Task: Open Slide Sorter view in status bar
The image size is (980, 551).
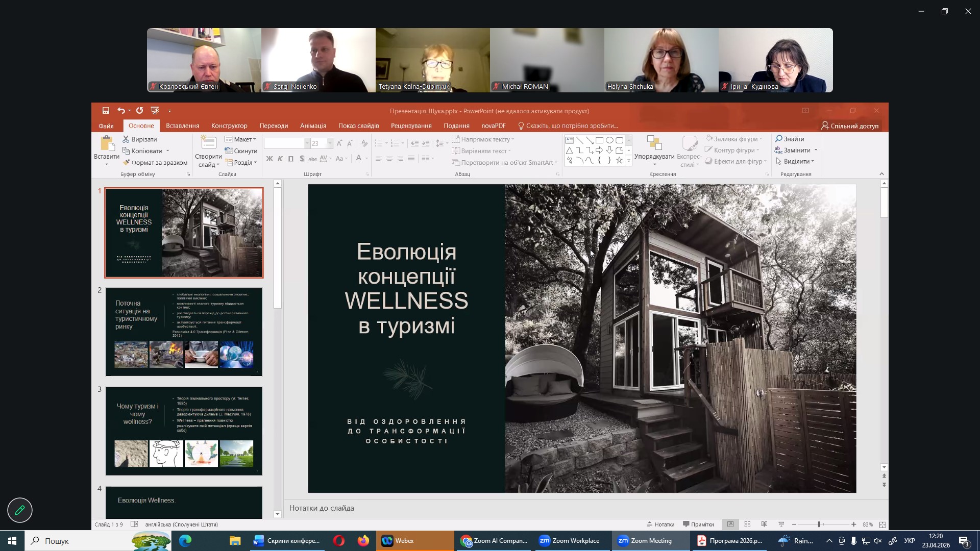Action: pyautogui.click(x=747, y=524)
